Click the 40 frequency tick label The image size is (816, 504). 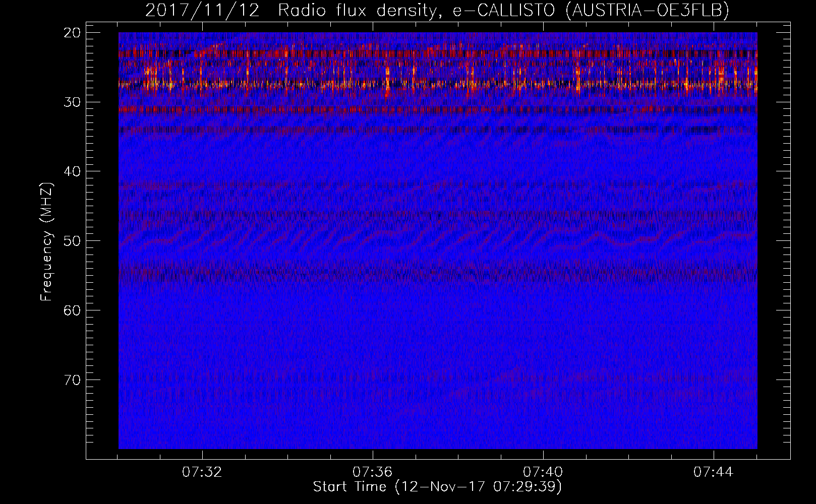(x=73, y=171)
